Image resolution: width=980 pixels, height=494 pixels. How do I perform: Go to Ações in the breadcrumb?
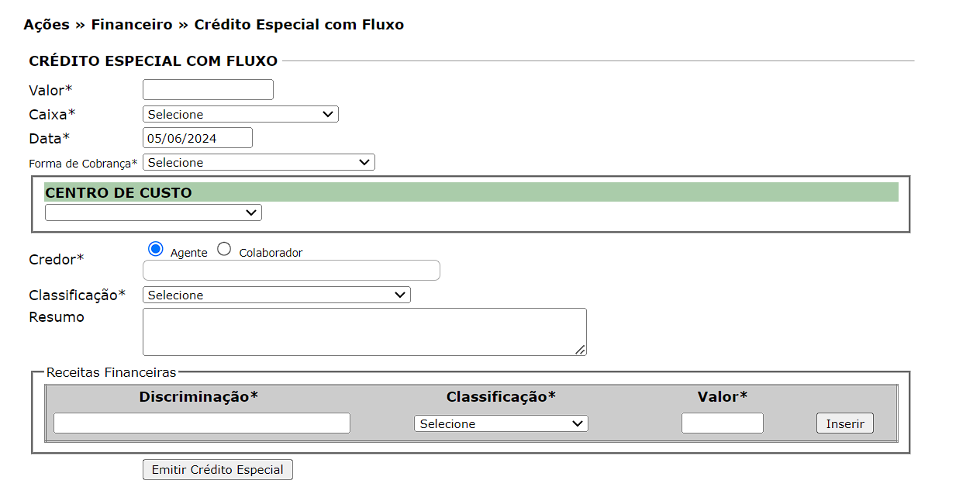tap(47, 25)
